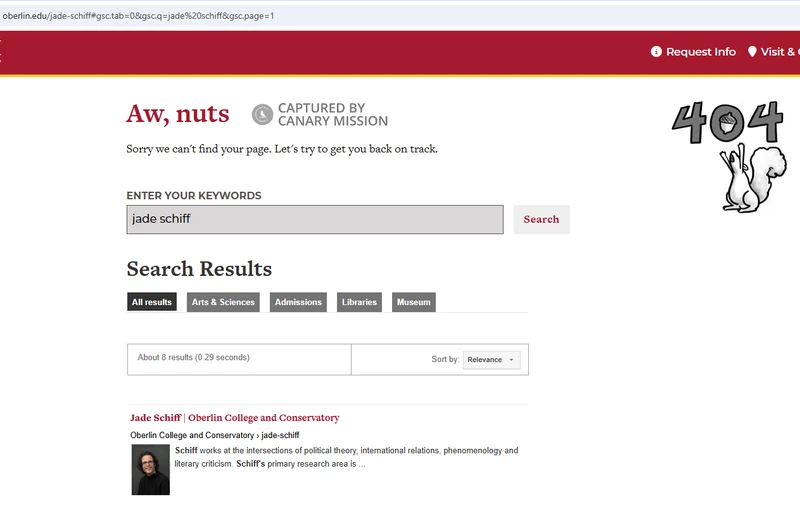The height and width of the screenshot is (505, 800).
Task: Click the result breadcrumb 'Oberlin College and Conservatory › jade-schiff'
Action: tap(215, 435)
